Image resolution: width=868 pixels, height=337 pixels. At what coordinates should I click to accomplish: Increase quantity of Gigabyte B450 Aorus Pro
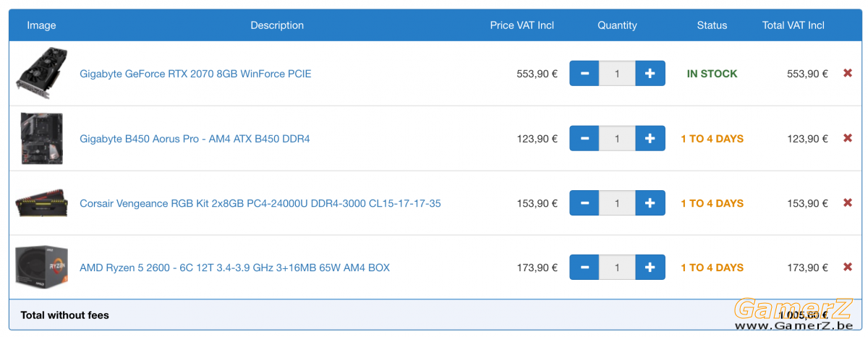(650, 138)
